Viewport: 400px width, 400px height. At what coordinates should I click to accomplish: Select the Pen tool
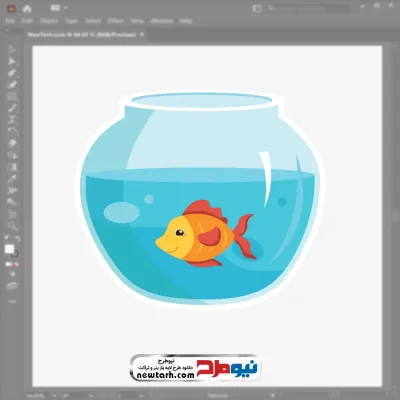point(12,73)
